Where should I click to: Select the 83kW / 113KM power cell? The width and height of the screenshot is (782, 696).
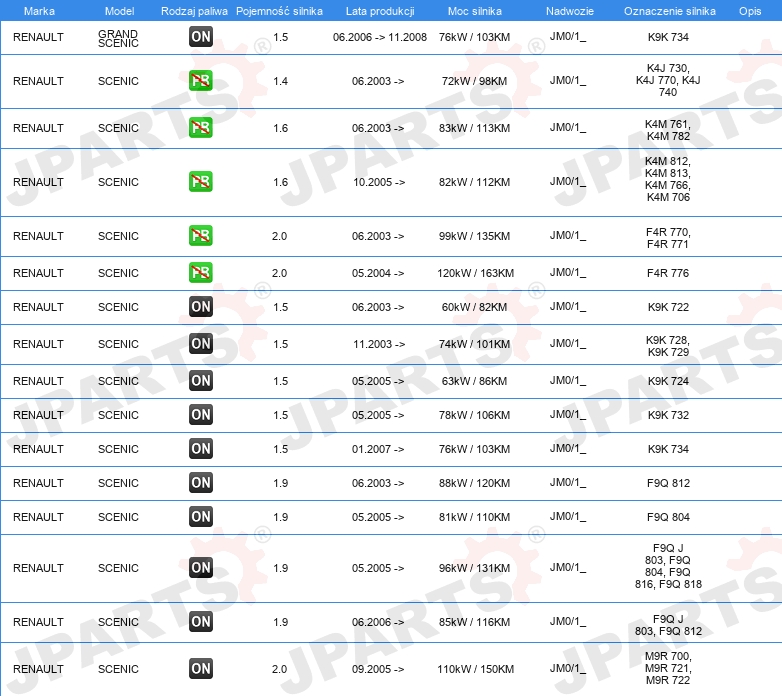474,128
